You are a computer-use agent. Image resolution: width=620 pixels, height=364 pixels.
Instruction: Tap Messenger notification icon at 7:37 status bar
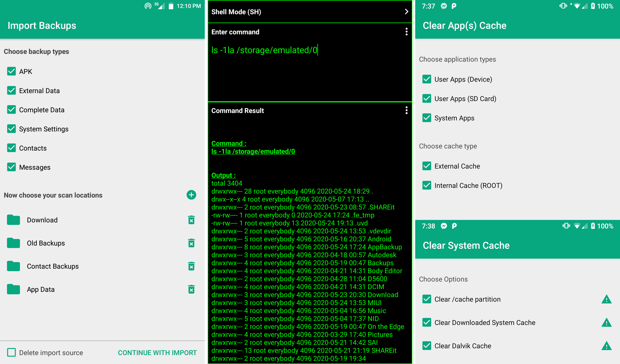444,6
